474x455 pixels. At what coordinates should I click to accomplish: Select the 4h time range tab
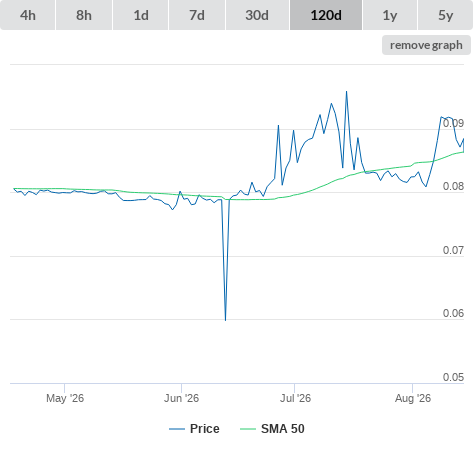(x=28, y=15)
